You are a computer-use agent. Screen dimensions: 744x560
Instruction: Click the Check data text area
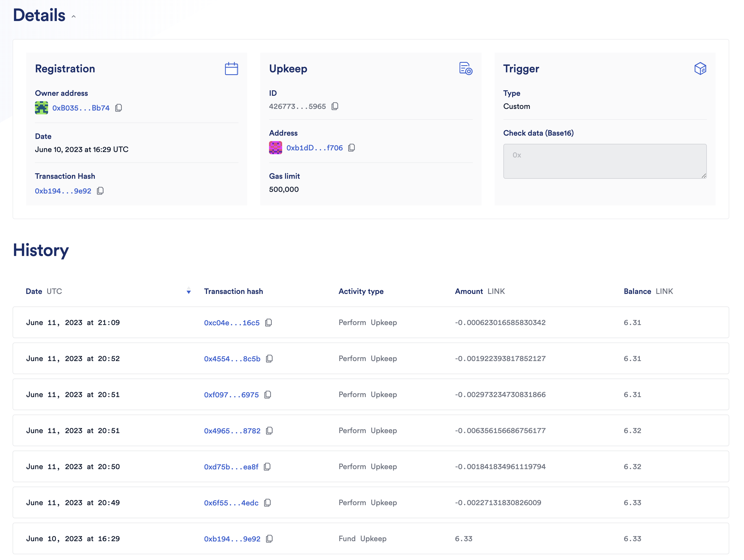pyautogui.click(x=604, y=161)
